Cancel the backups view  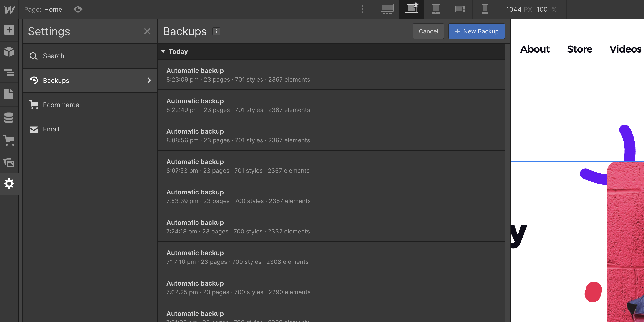click(x=428, y=31)
